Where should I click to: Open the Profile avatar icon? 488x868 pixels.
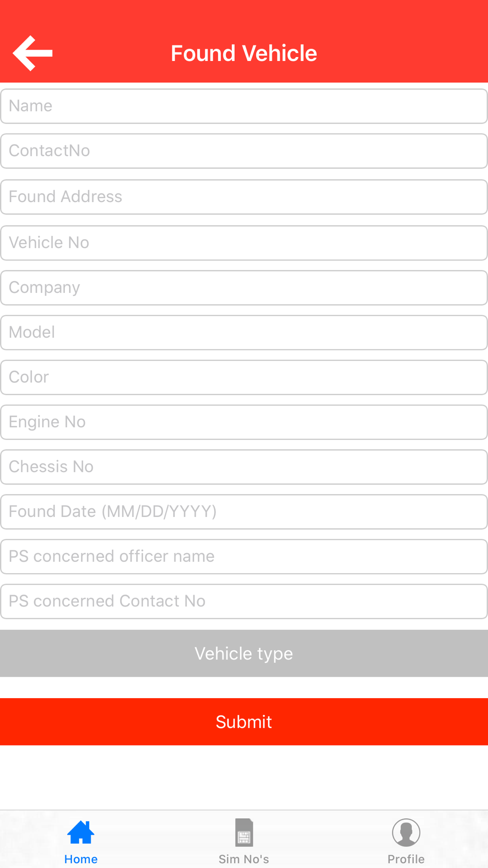click(406, 832)
